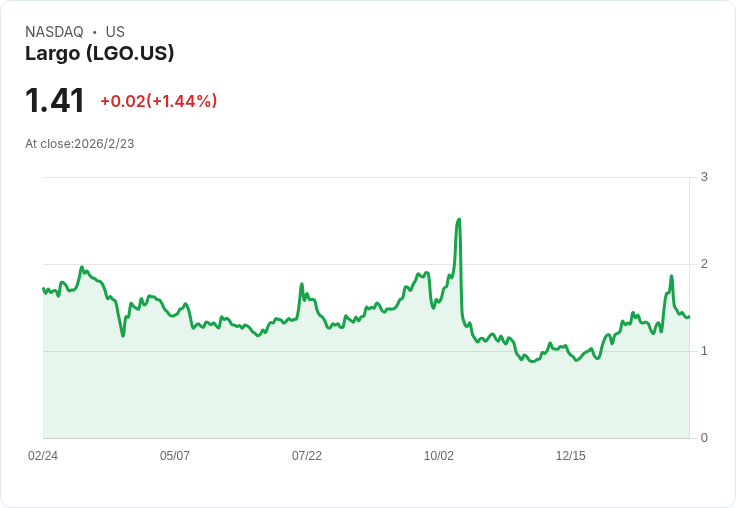The image size is (736, 508).
Task: Click the current price 1.41
Action: tap(55, 101)
